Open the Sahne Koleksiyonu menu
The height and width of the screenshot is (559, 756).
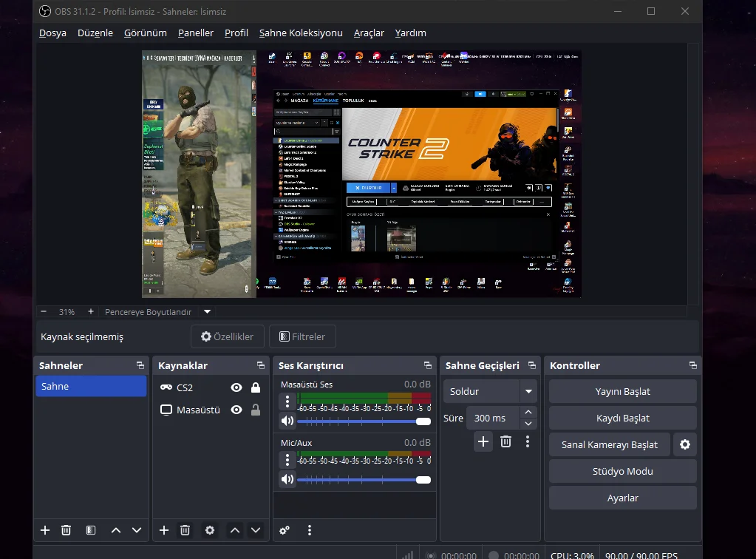[301, 33]
